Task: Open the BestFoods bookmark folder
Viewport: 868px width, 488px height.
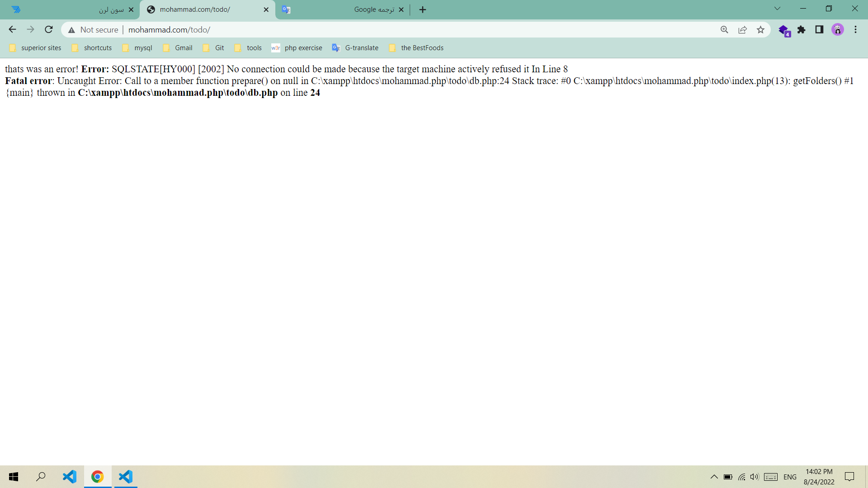Action: click(416, 48)
